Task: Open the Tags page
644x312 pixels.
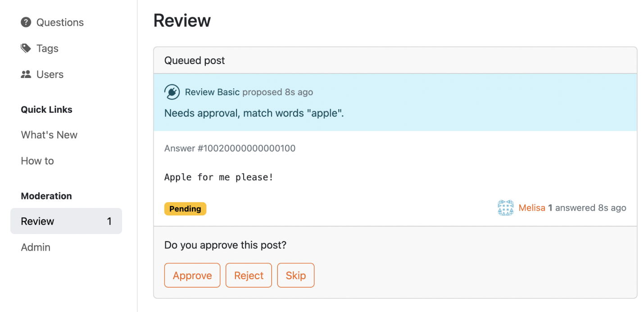Action: tap(47, 48)
